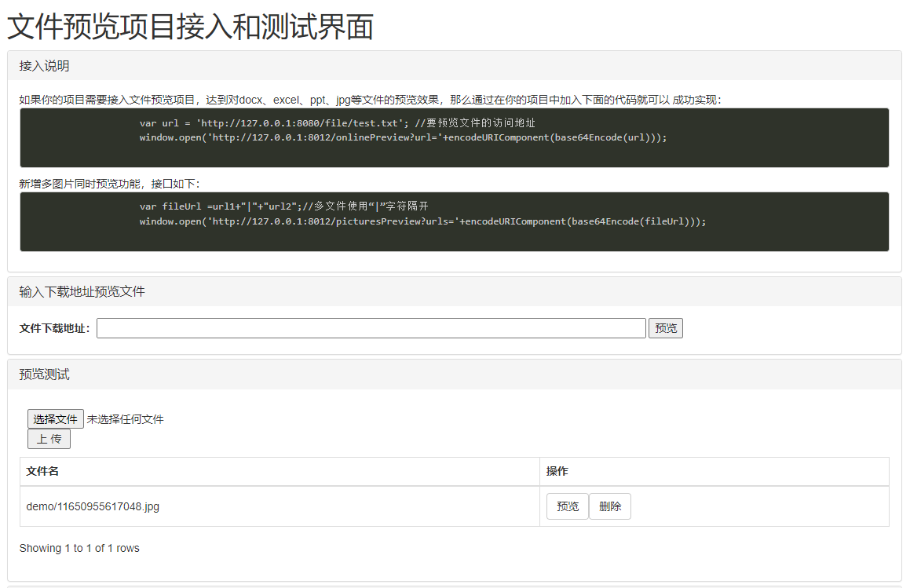
Task: Click the 上传 upload button
Action: (x=49, y=439)
